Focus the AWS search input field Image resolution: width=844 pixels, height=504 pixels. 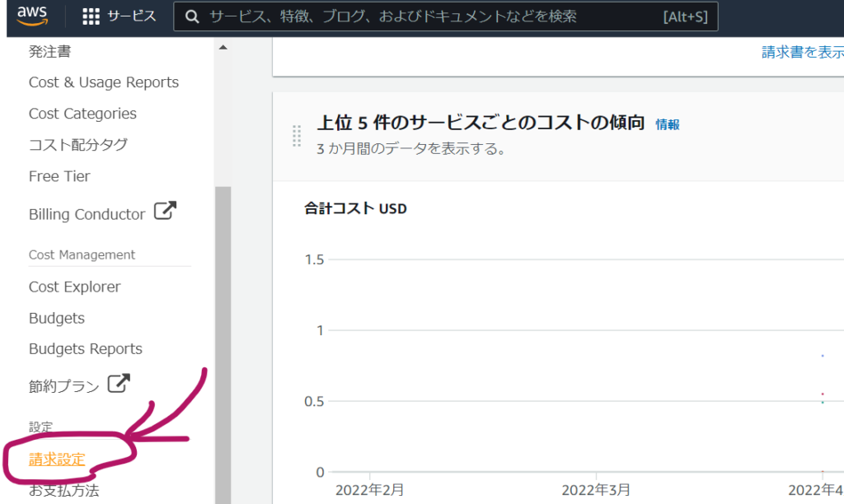point(446,16)
